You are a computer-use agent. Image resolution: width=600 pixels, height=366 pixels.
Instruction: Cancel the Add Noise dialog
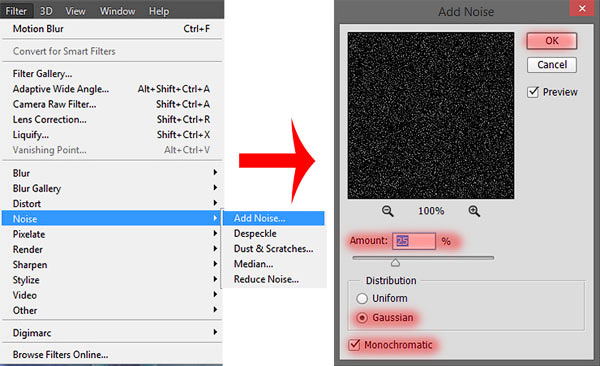click(551, 65)
